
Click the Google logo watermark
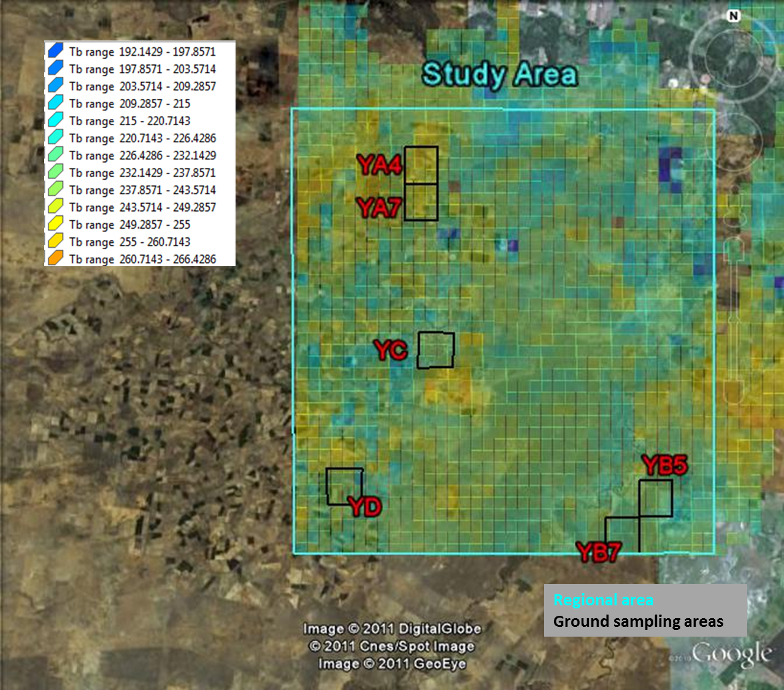[x=731, y=654]
